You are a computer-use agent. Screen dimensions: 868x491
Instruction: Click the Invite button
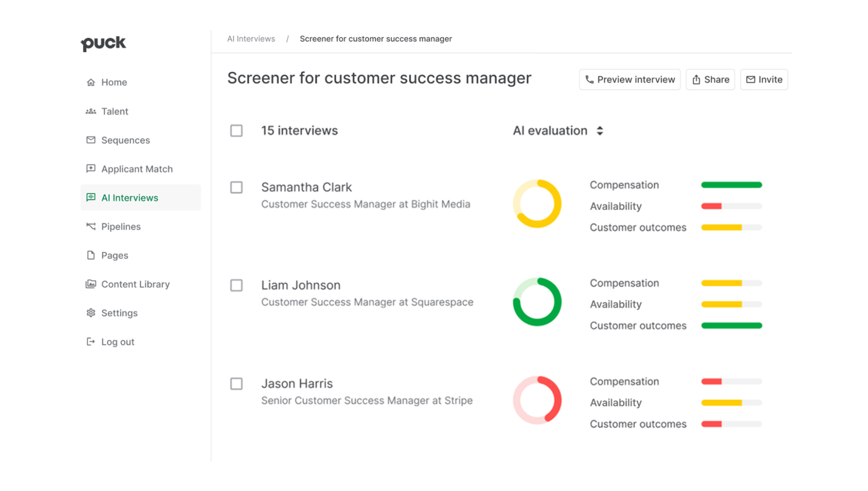point(764,79)
